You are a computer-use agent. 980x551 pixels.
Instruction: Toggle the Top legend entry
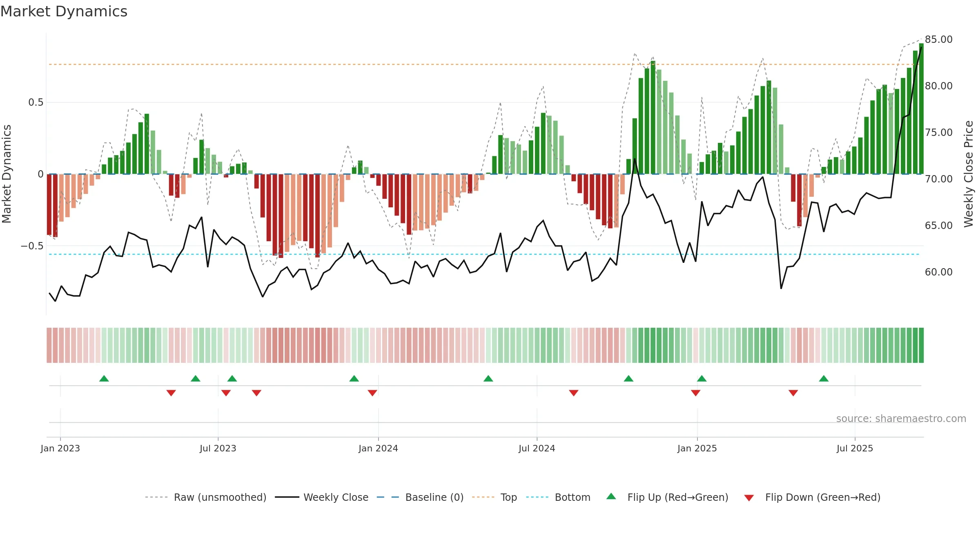[x=494, y=497]
